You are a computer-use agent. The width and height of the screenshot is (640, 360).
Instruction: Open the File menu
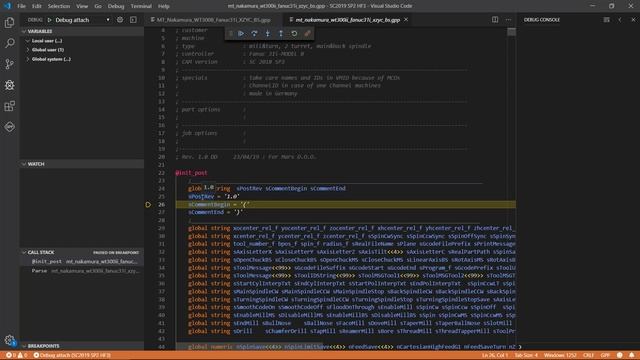tap(21, 6)
